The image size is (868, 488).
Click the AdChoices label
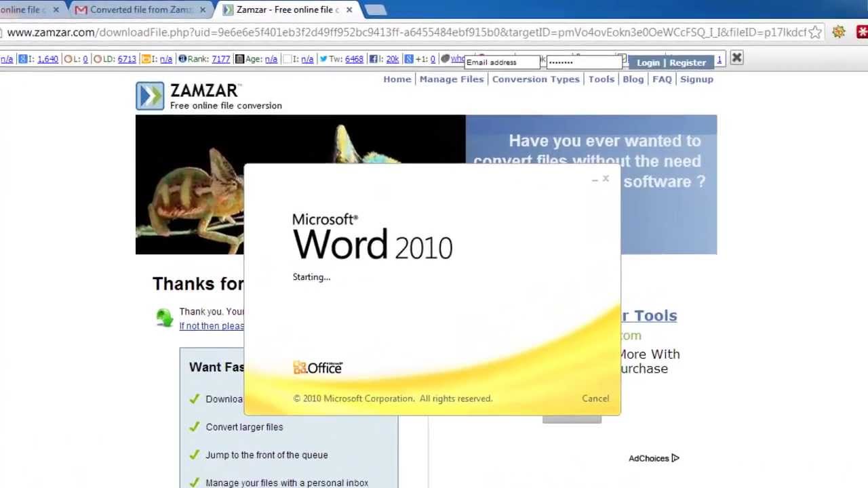click(648, 458)
